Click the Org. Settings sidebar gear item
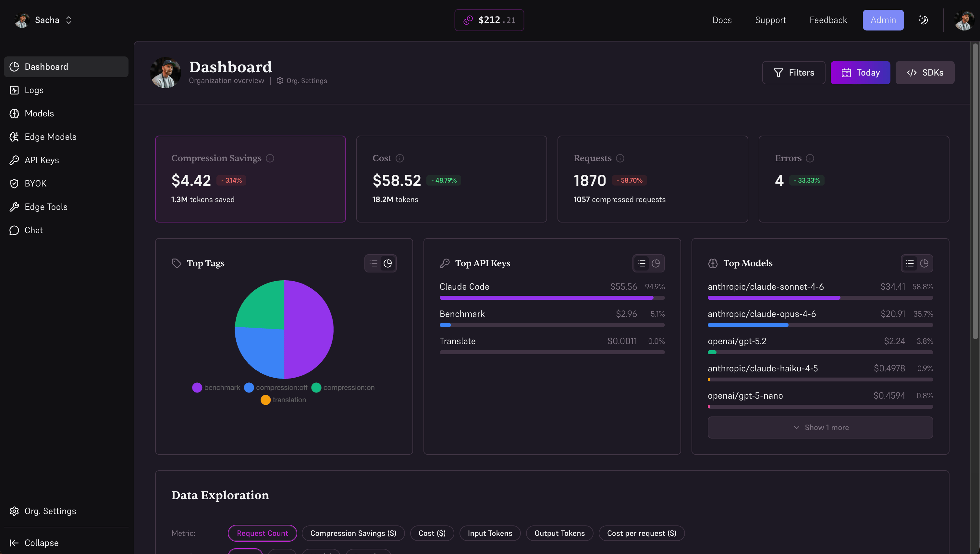 pos(66,511)
